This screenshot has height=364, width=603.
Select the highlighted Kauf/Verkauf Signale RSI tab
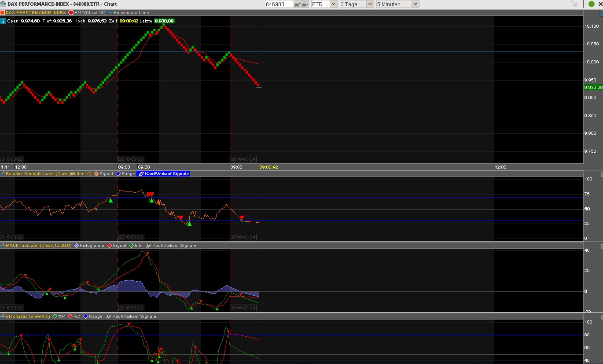coord(164,174)
